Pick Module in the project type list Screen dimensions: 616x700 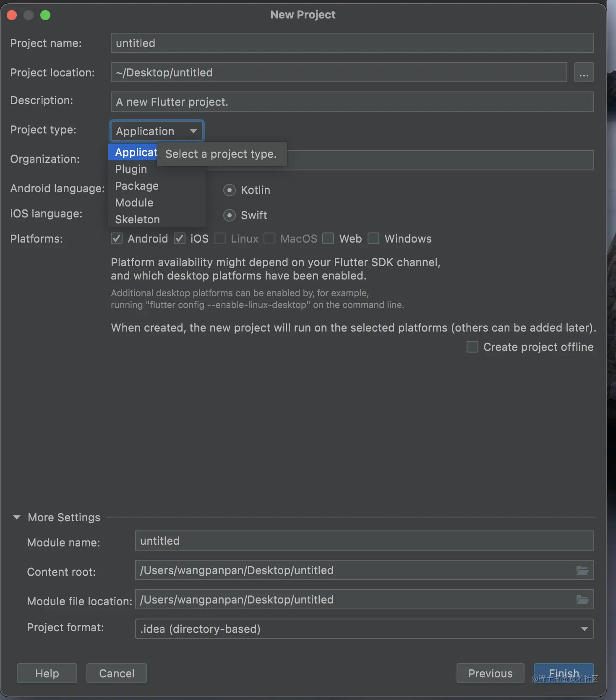134,203
